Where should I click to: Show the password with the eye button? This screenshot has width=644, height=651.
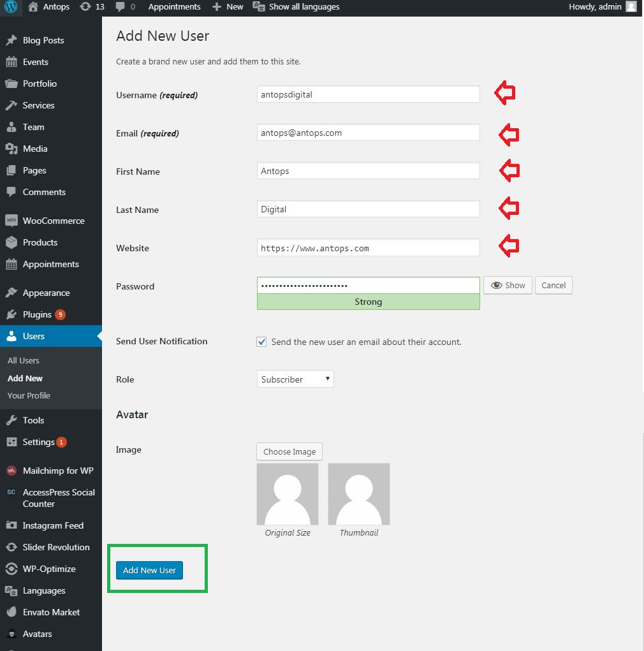[508, 285]
